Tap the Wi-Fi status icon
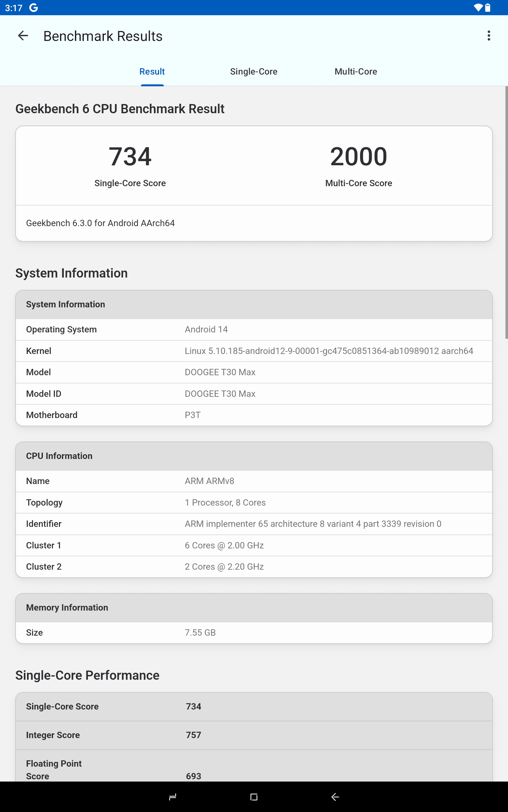508x812 pixels. pyautogui.click(x=478, y=8)
